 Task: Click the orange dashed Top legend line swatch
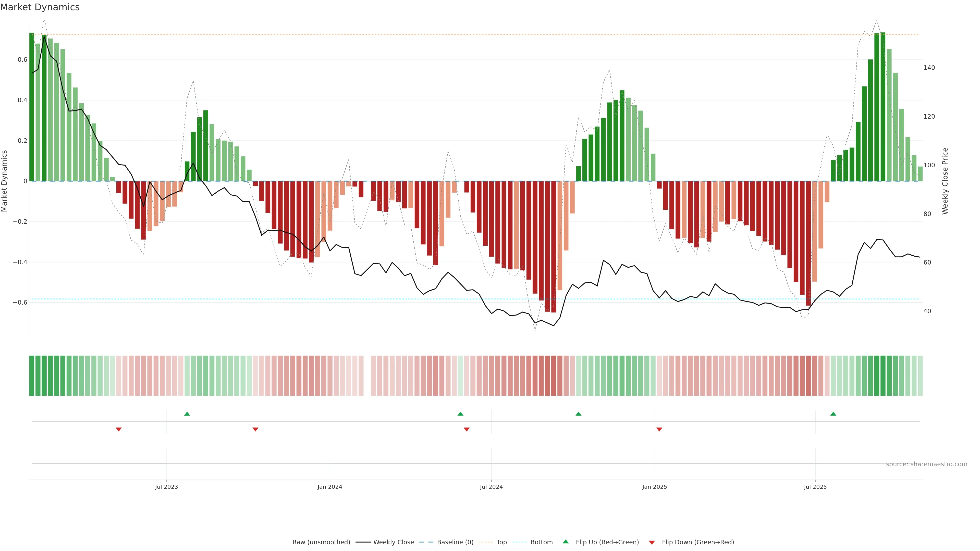click(x=485, y=542)
